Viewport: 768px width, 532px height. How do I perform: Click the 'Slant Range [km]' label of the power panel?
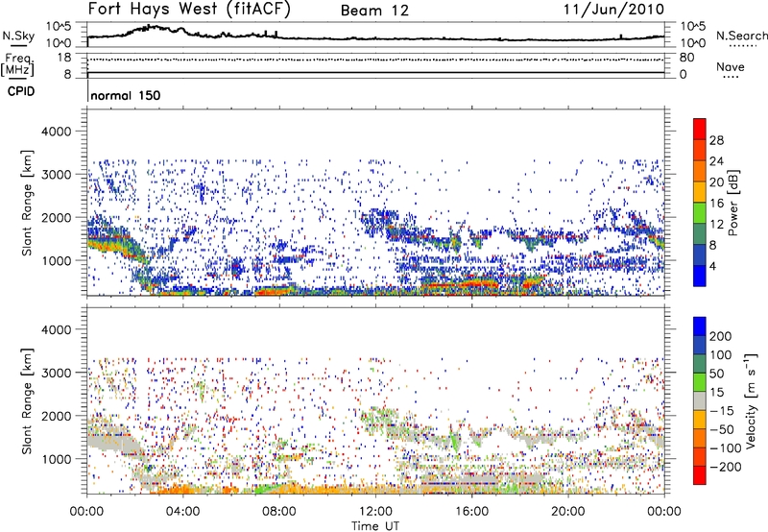[x=27, y=203]
